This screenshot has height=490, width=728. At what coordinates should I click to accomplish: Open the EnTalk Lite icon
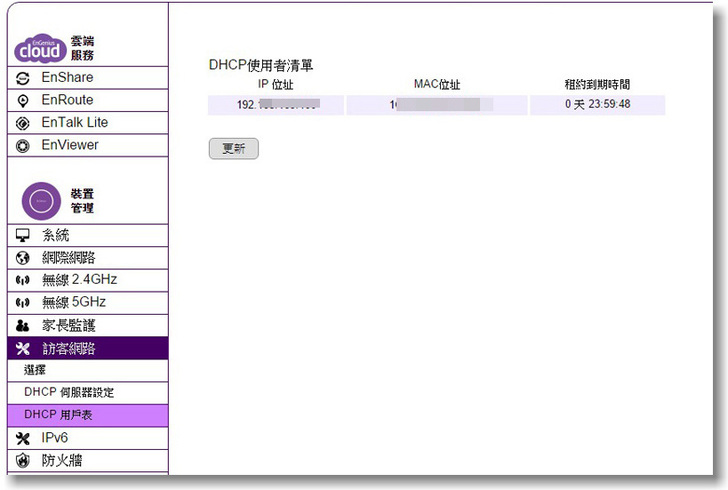pos(24,123)
